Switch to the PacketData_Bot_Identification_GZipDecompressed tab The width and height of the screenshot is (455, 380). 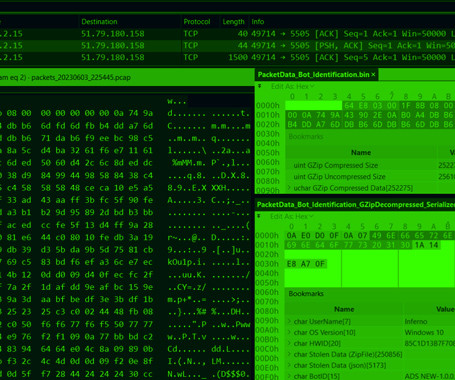356,204
